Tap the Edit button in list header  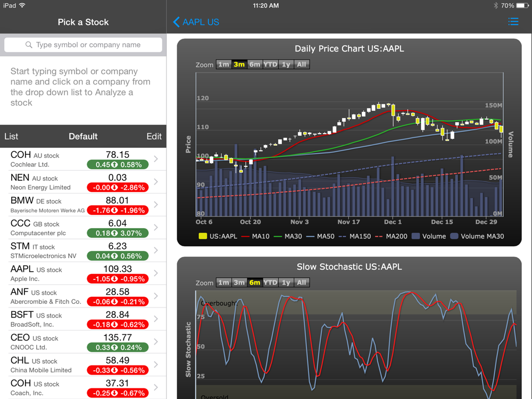tap(154, 136)
